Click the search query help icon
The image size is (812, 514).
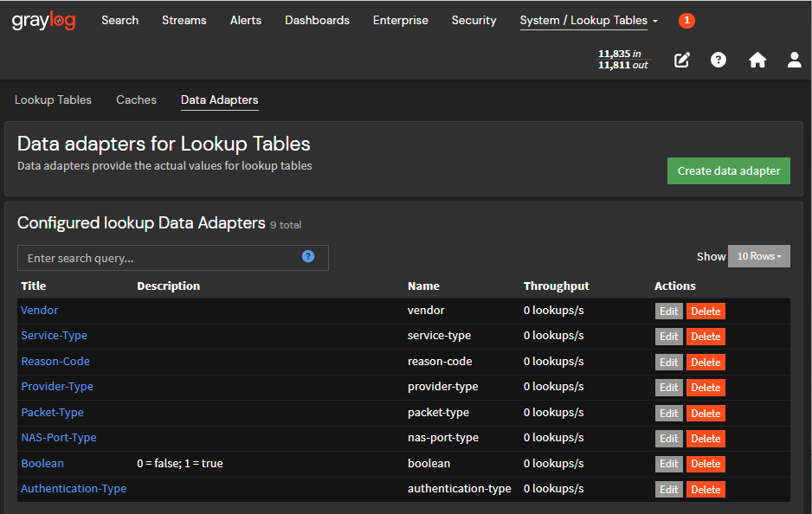pyautogui.click(x=308, y=257)
